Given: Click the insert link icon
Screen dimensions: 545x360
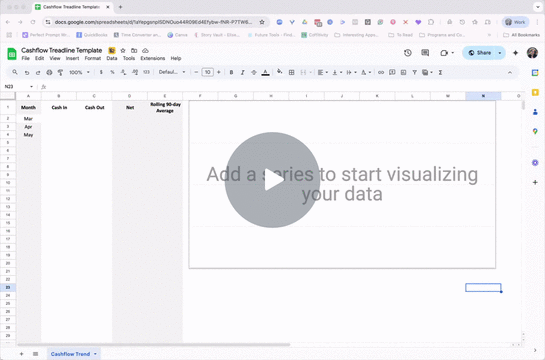Looking at the screenshot, I should coord(381,72).
